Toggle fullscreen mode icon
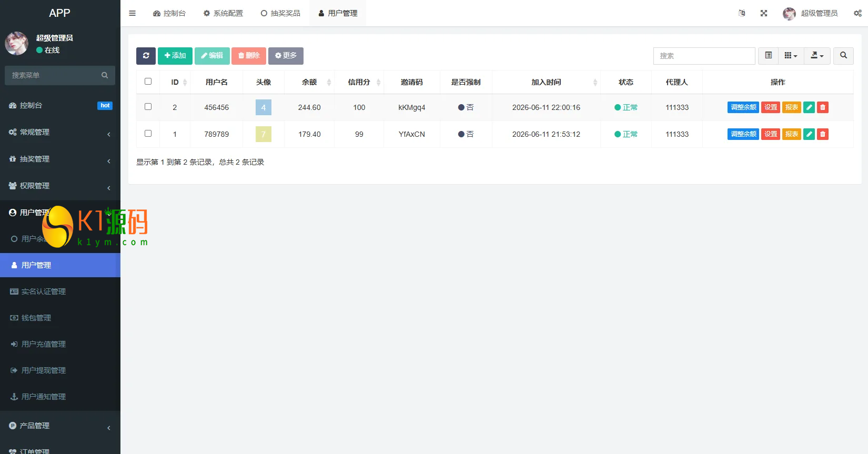The image size is (868, 454). tap(764, 13)
